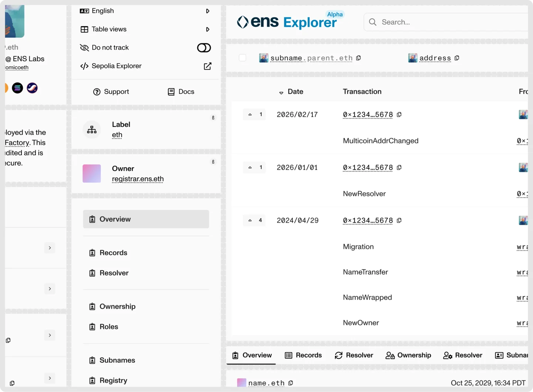Copy the 0x1234...5678 transaction hash
Image resolution: width=533 pixels, height=392 pixels.
coord(399,115)
